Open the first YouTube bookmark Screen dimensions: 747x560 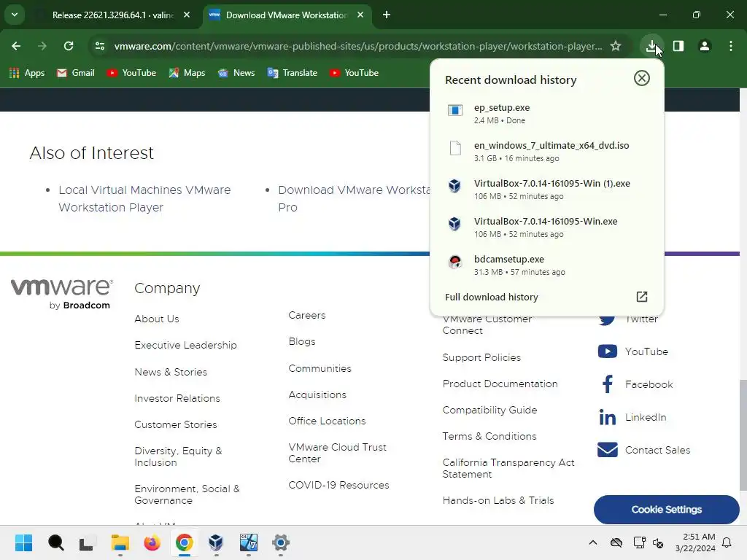[x=131, y=73]
